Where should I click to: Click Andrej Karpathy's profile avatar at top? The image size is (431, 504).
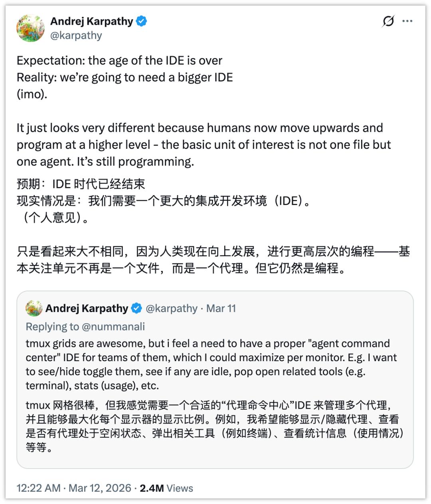30,28
